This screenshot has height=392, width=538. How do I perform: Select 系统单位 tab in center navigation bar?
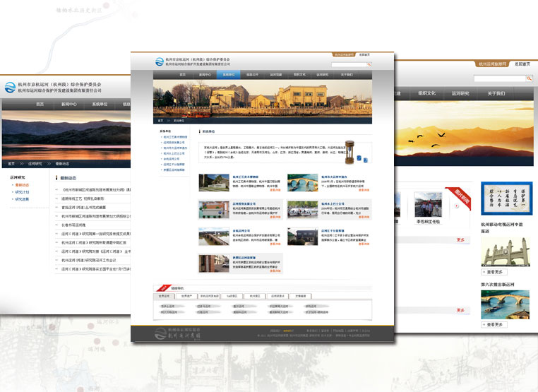pos(229,74)
